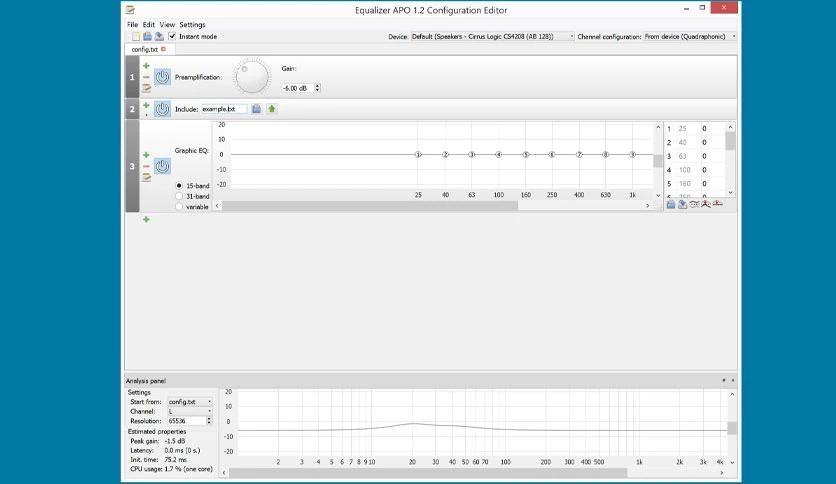Click EQ band point 9 at 1k
Image resolution: width=836 pixels, height=484 pixels.
[632, 155]
